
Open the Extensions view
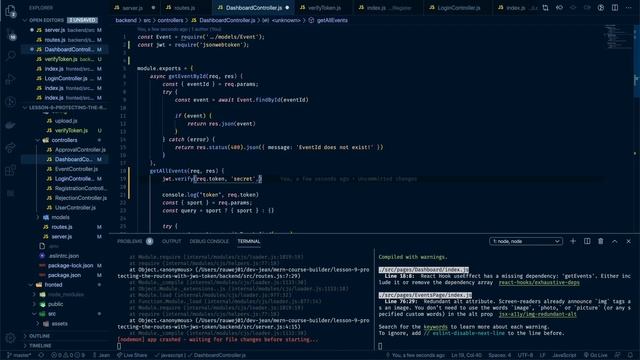pyautogui.click(x=11, y=170)
